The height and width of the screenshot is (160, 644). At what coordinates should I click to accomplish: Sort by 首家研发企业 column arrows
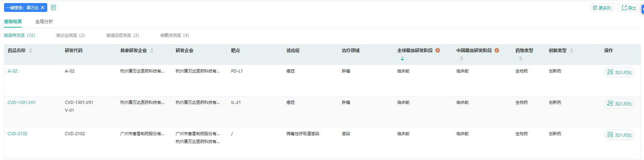tap(152, 50)
